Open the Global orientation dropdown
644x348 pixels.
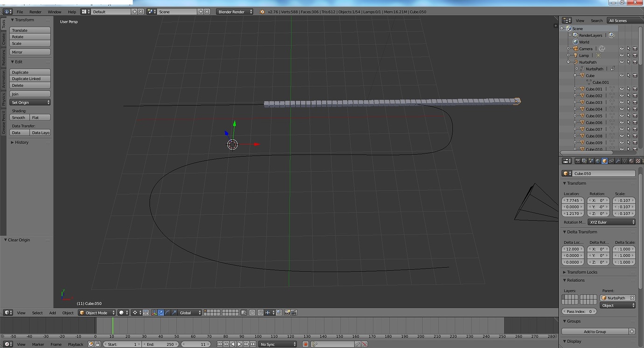point(190,313)
